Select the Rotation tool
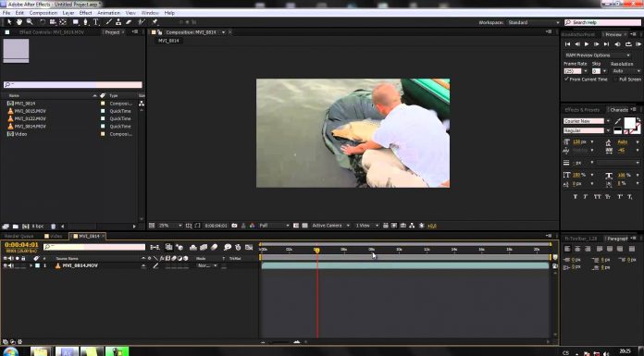The width and height of the screenshot is (644, 356). [43, 22]
